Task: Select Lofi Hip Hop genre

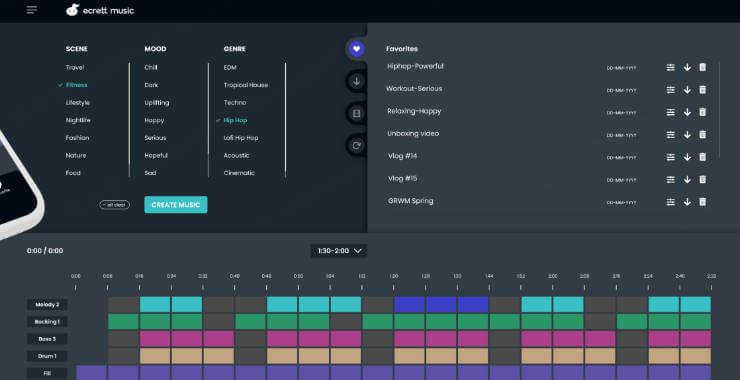Action: (241, 138)
